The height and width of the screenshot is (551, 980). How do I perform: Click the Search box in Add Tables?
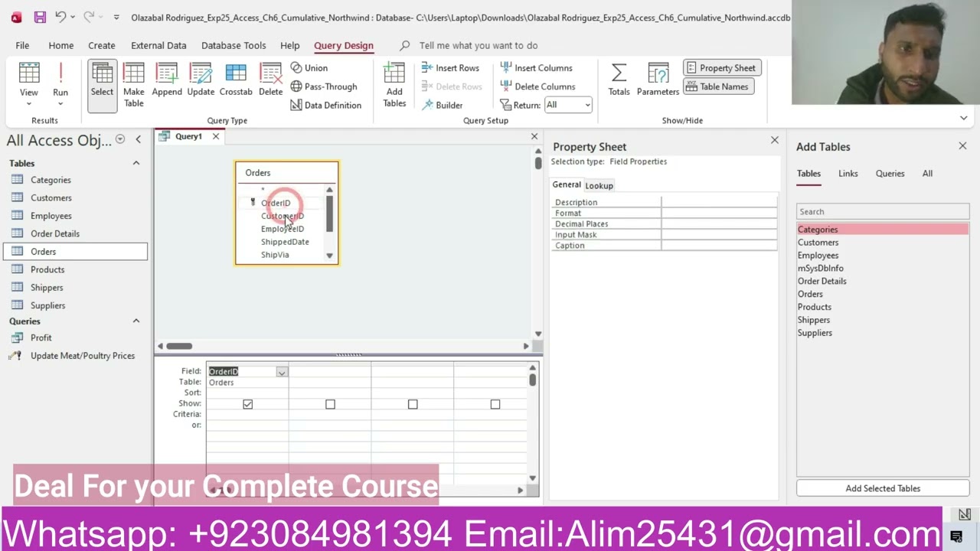(x=883, y=212)
